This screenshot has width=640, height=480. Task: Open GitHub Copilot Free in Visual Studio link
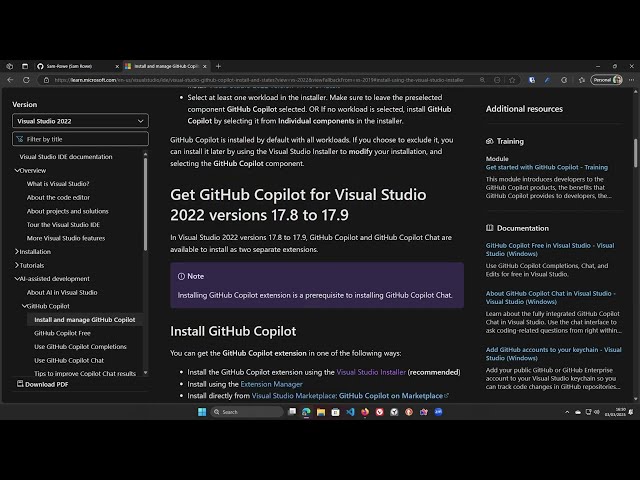click(550, 249)
